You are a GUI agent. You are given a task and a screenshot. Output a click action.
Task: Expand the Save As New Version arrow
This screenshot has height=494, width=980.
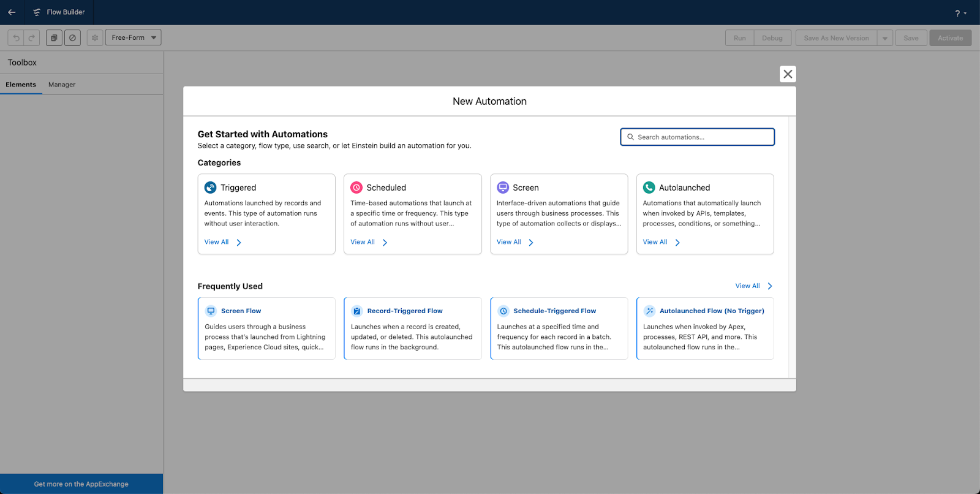[884, 38]
